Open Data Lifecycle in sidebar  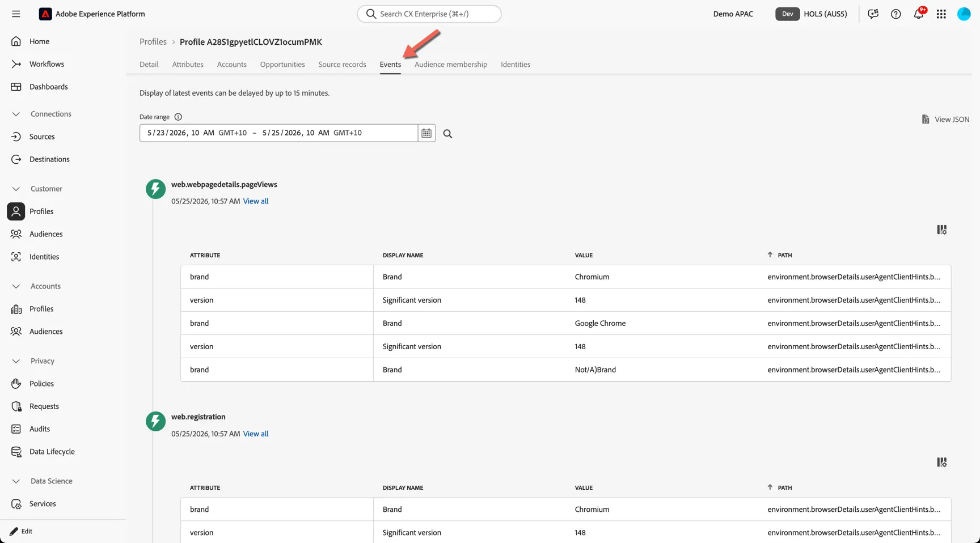click(x=52, y=452)
